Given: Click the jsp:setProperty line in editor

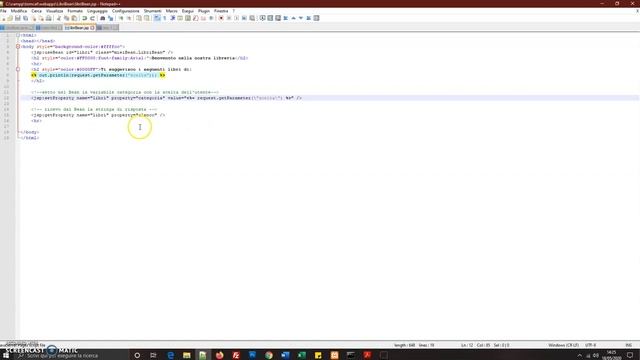Looking at the screenshot, I should pos(167,98).
